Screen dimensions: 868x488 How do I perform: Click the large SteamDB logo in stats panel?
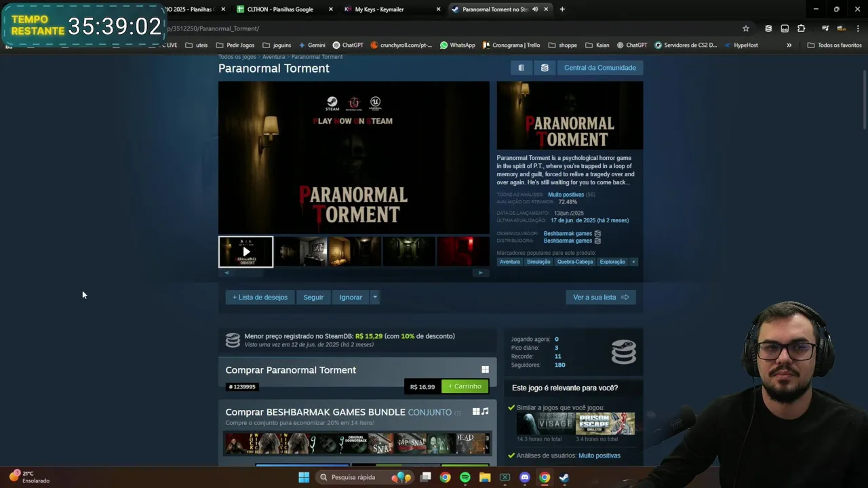(x=624, y=352)
